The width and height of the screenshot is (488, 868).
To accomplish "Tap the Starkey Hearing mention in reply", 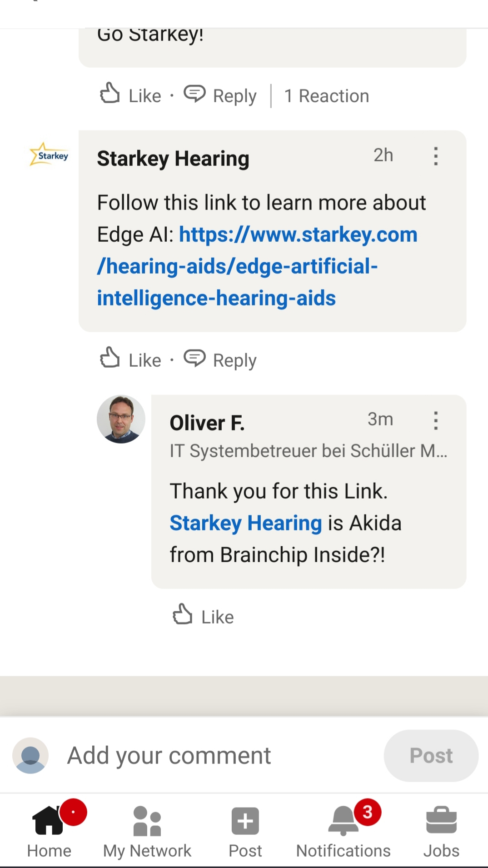I will 246,523.
